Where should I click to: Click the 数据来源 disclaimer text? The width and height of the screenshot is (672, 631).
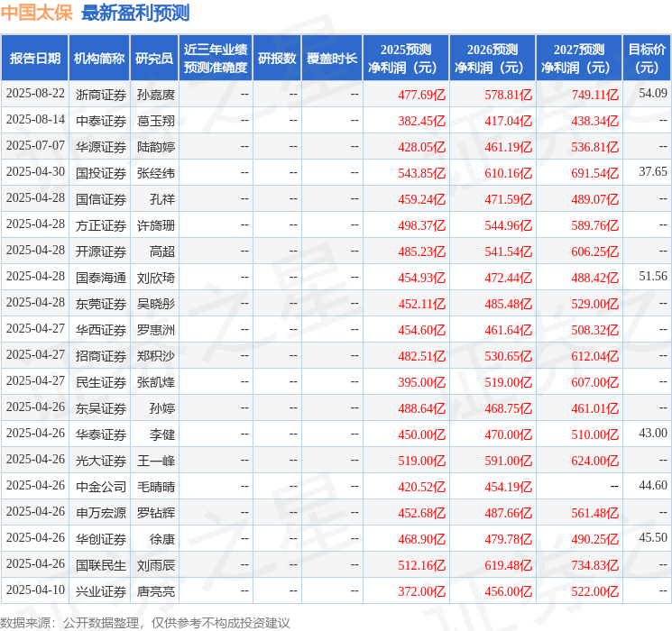[145, 622]
